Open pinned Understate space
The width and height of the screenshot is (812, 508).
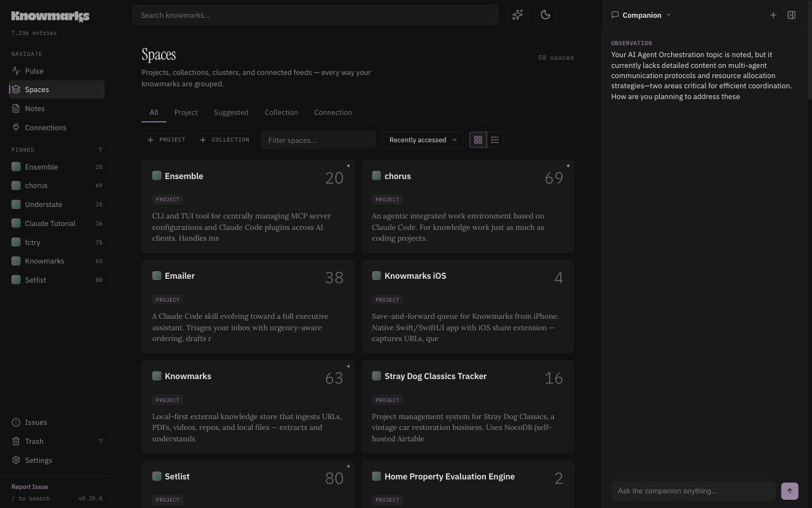coord(57,204)
